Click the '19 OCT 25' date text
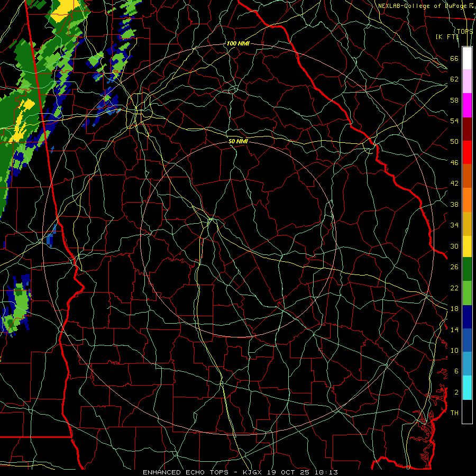Screen dimensions: 476x476 coord(288,472)
